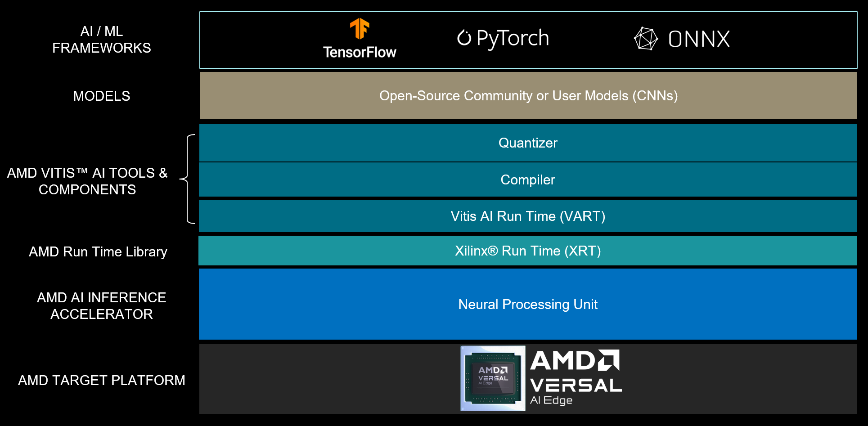Select the Quantizer block
Viewport: 868px width, 426px height.
pos(528,143)
